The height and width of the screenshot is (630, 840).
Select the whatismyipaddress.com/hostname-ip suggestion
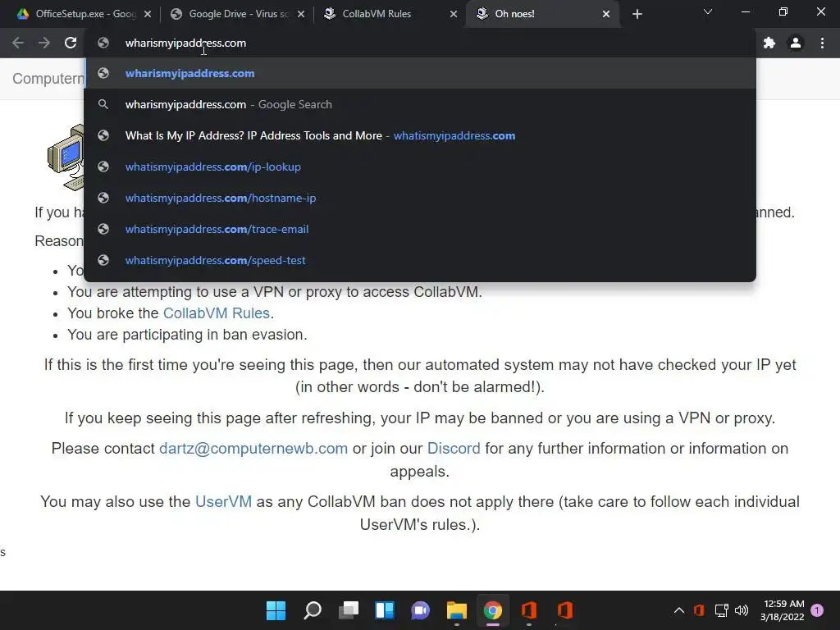[x=420, y=198]
